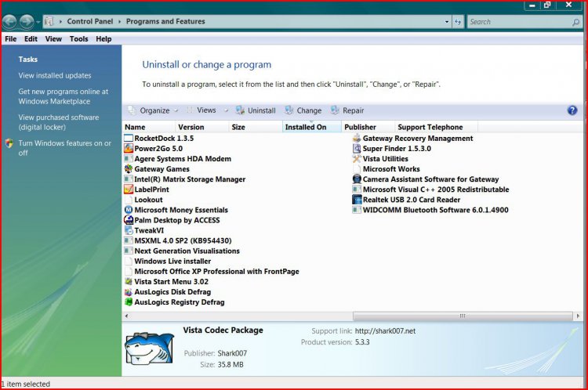
Task: Click the Uninstall toolbar button
Action: 256,110
